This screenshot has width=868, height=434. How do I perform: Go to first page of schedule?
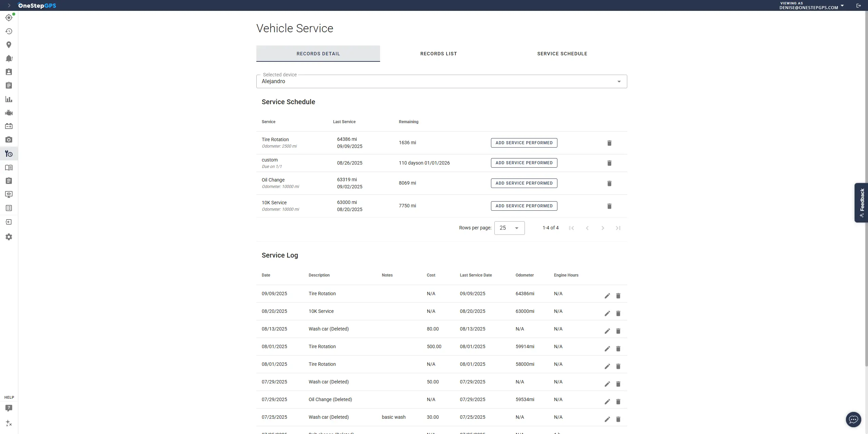coord(571,228)
